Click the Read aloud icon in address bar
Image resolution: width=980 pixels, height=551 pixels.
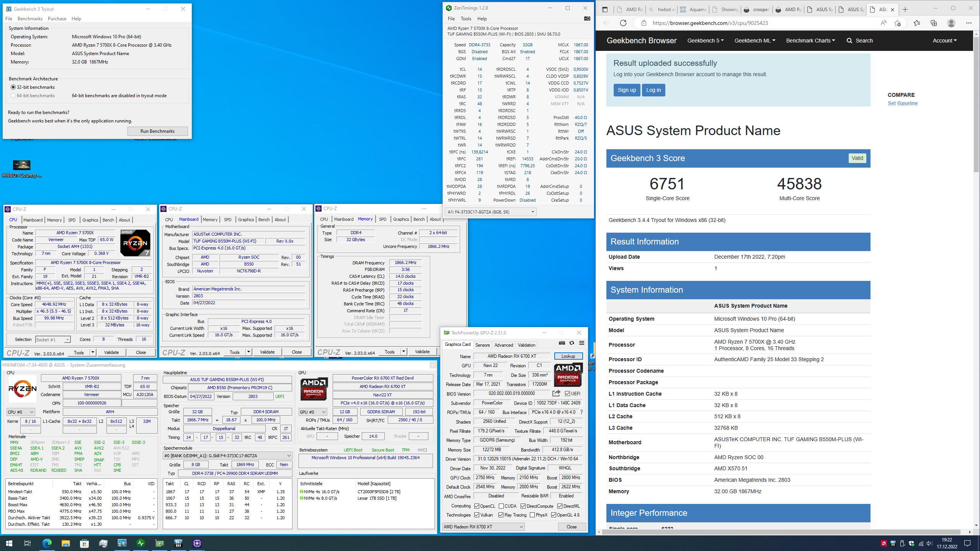click(884, 23)
